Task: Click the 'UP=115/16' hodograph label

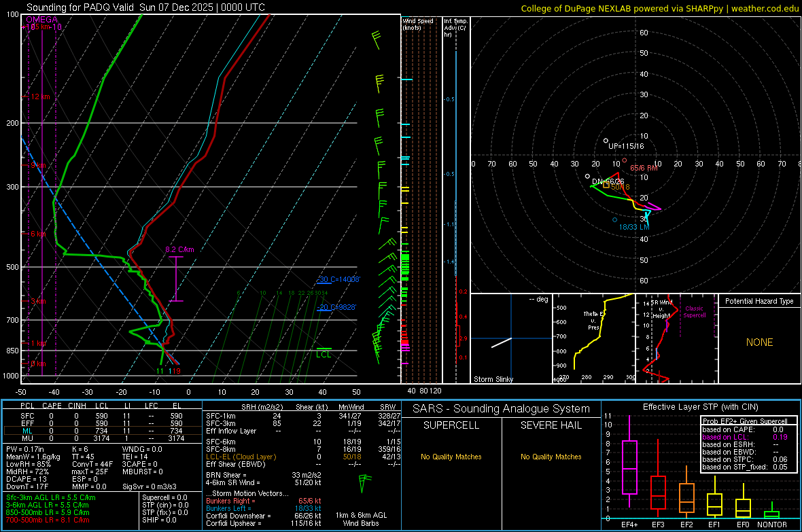Action: coord(626,146)
